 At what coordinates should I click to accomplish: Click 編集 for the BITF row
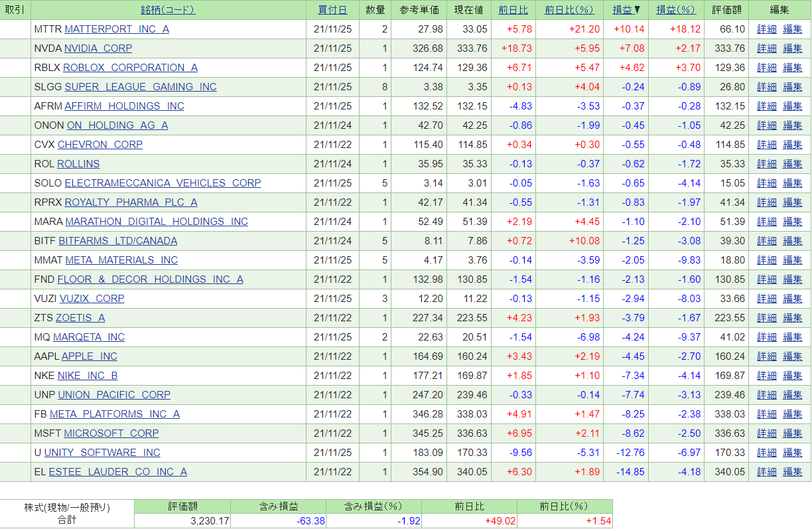click(x=793, y=241)
